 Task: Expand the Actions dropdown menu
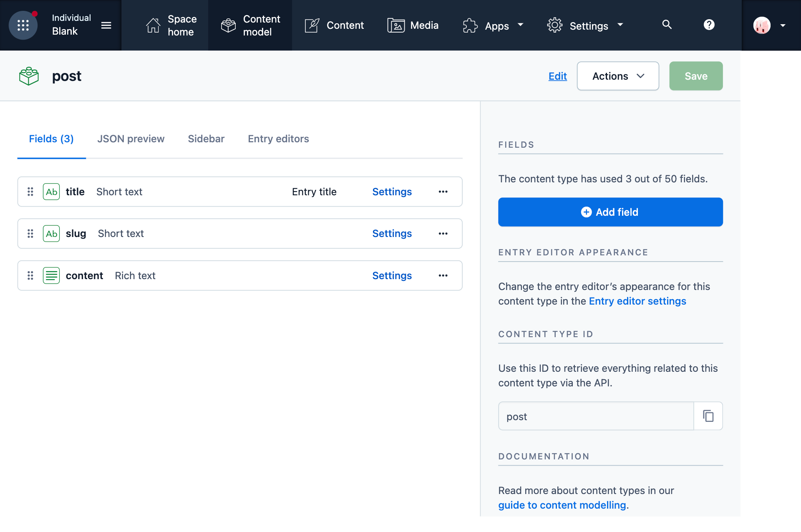[x=617, y=76]
